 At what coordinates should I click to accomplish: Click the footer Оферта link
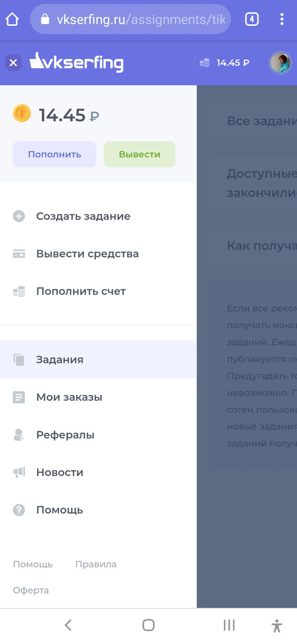(x=31, y=590)
